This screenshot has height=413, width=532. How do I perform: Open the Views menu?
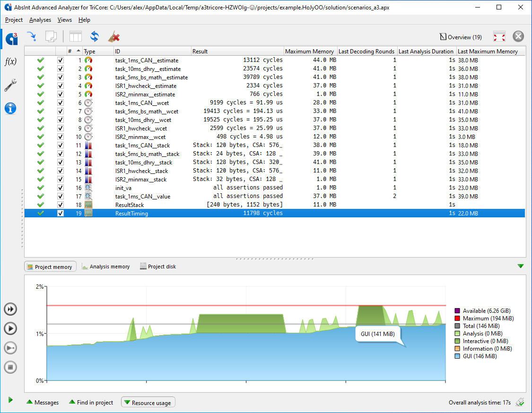64,20
